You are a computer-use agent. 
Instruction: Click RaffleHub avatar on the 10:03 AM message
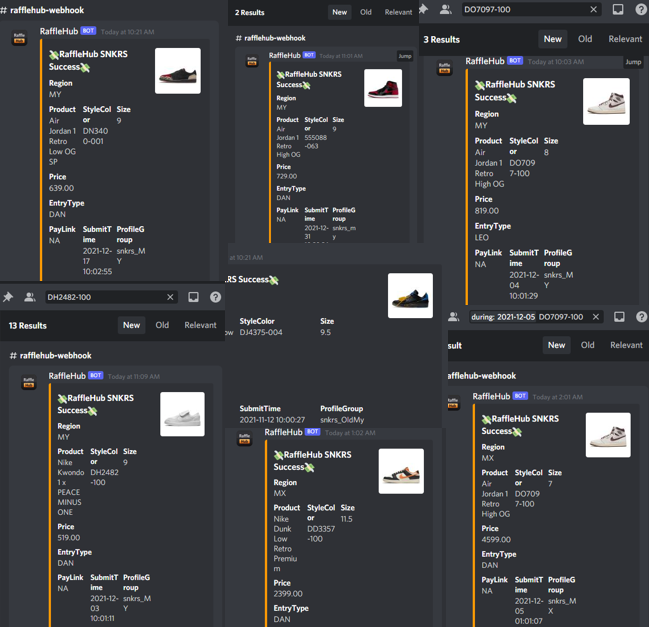445,67
